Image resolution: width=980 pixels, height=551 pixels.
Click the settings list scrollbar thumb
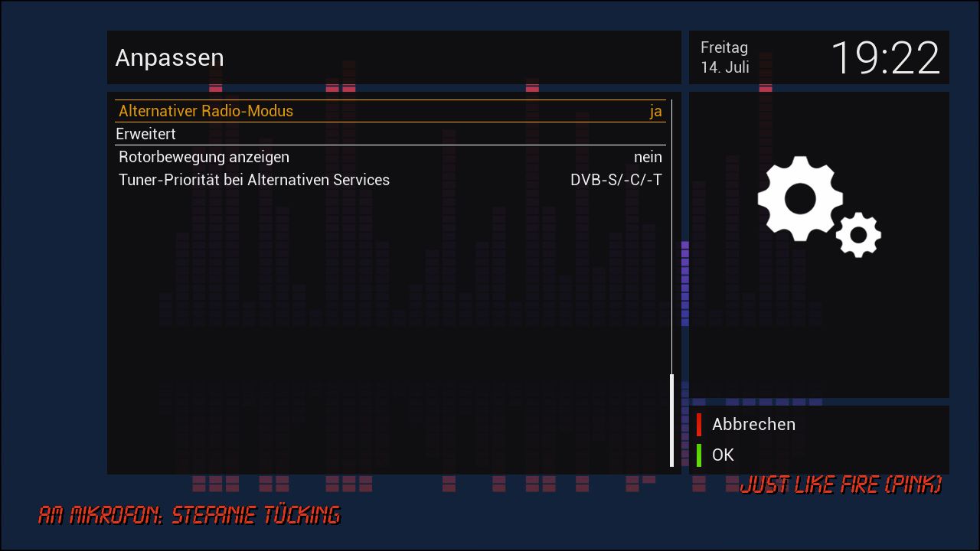(671, 420)
